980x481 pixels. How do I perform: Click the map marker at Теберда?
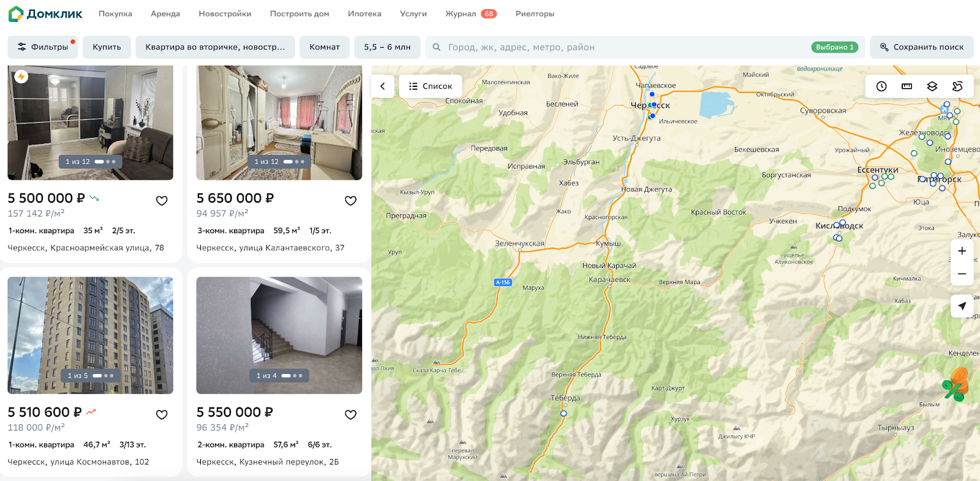[x=563, y=414]
